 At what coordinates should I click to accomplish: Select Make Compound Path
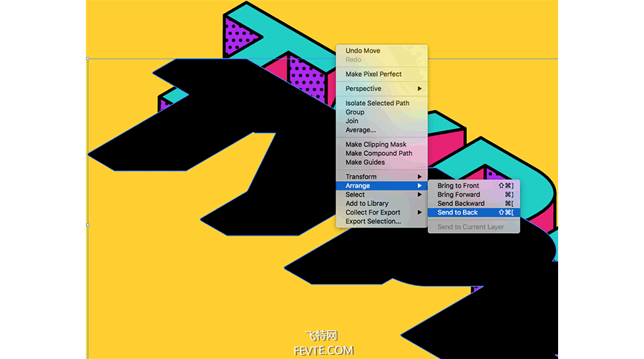click(x=381, y=154)
